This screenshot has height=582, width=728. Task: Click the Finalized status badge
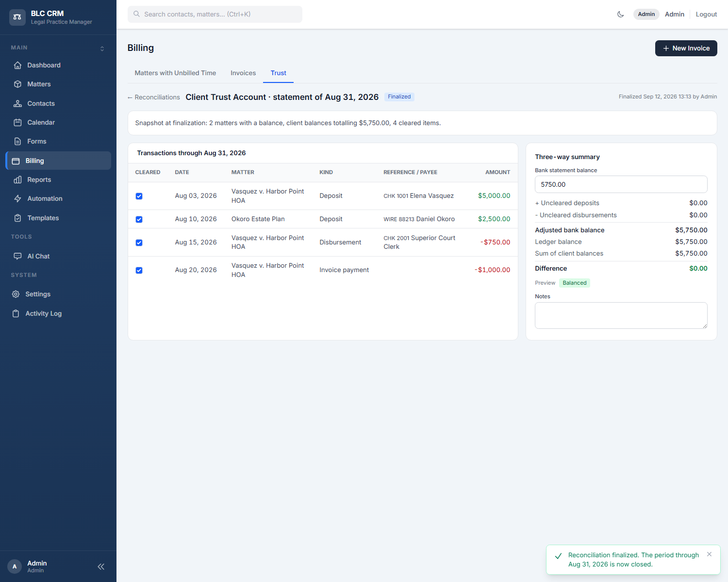[399, 97]
